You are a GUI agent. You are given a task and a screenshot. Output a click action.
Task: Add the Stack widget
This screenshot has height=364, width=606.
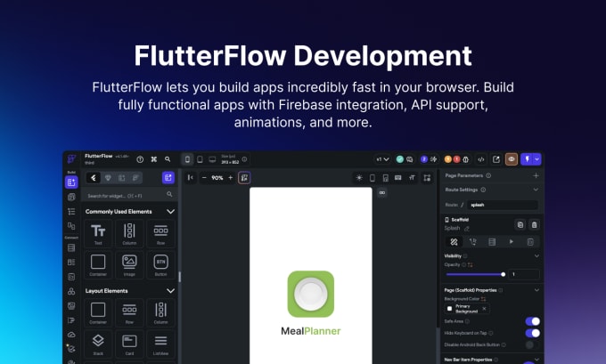pyautogui.click(x=98, y=344)
